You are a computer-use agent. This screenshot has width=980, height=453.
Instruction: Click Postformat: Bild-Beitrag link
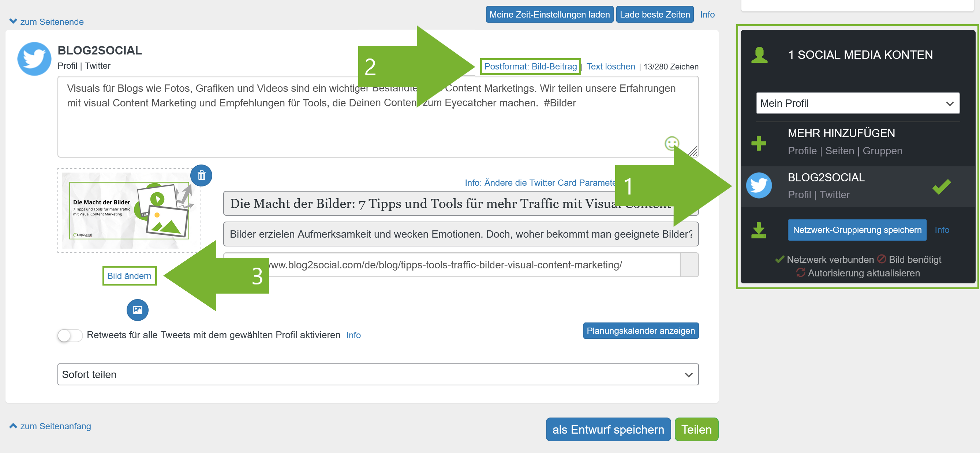[530, 67]
